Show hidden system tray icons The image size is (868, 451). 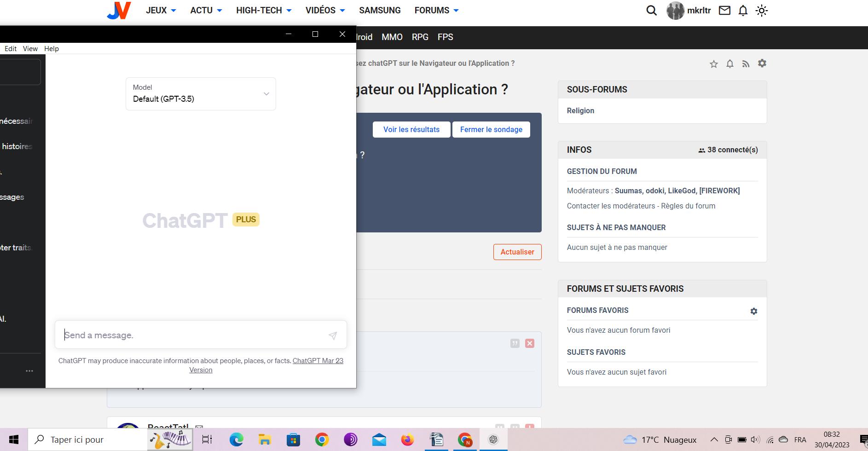pyautogui.click(x=714, y=439)
